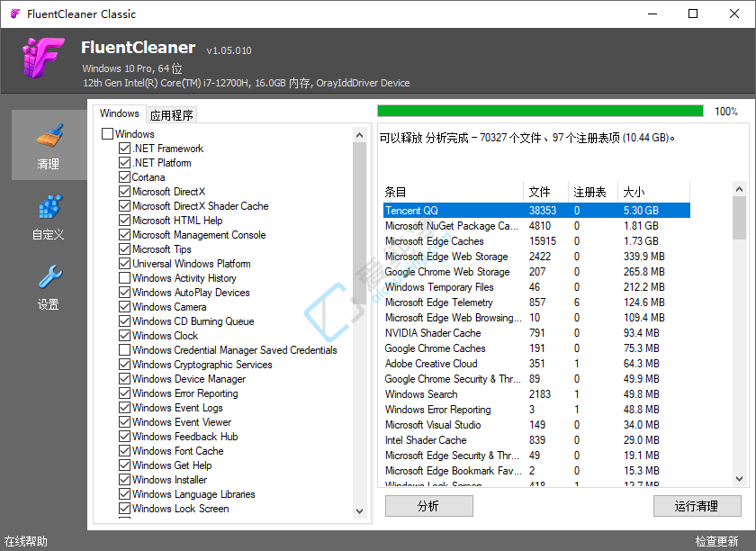Uncheck the Cortana checkbox
This screenshot has width=756, height=551.
pyautogui.click(x=124, y=177)
